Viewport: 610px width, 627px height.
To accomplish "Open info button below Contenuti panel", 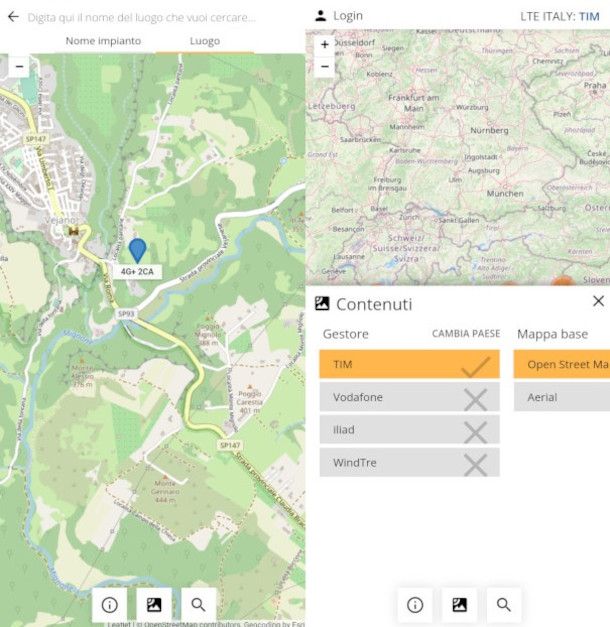I will click(415, 605).
